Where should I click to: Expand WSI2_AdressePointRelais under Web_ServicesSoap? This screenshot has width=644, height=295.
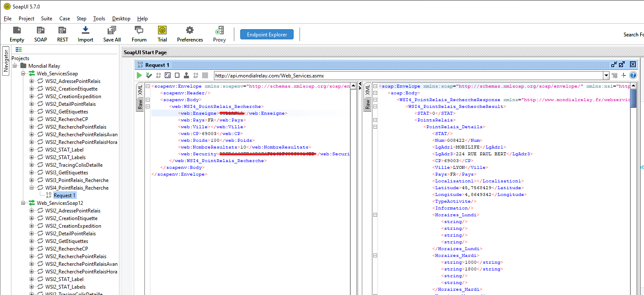(x=31, y=81)
